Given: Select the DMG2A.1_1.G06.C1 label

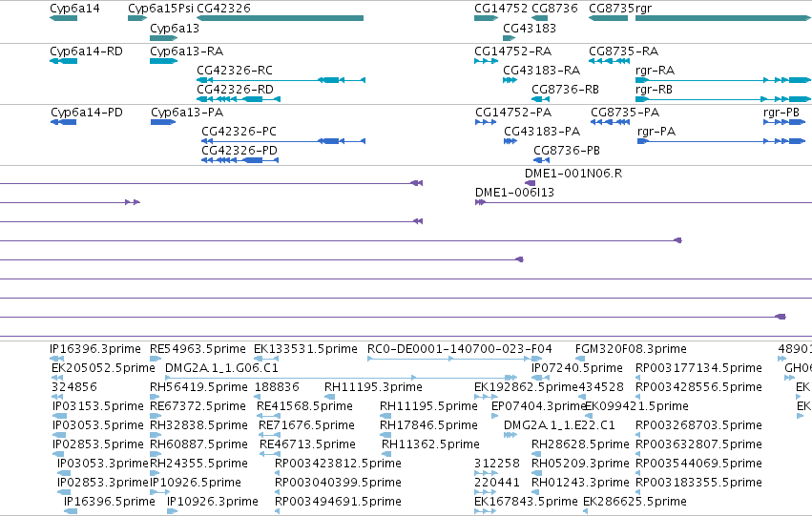Looking at the screenshot, I should point(221,367).
